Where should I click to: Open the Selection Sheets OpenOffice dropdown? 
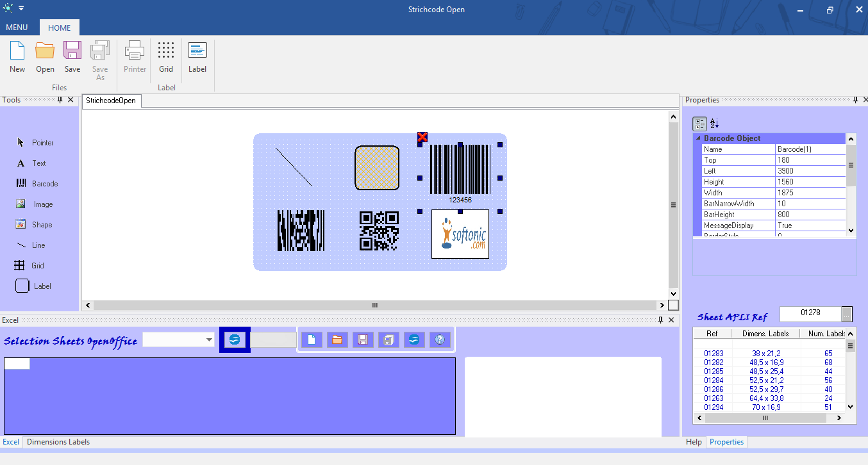pos(210,340)
